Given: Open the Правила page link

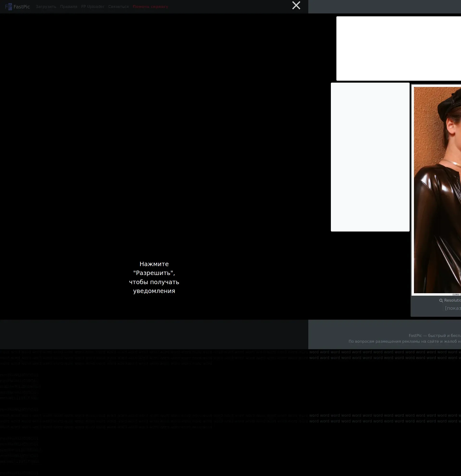Looking at the screenshot, I should [x=69, y=6].
